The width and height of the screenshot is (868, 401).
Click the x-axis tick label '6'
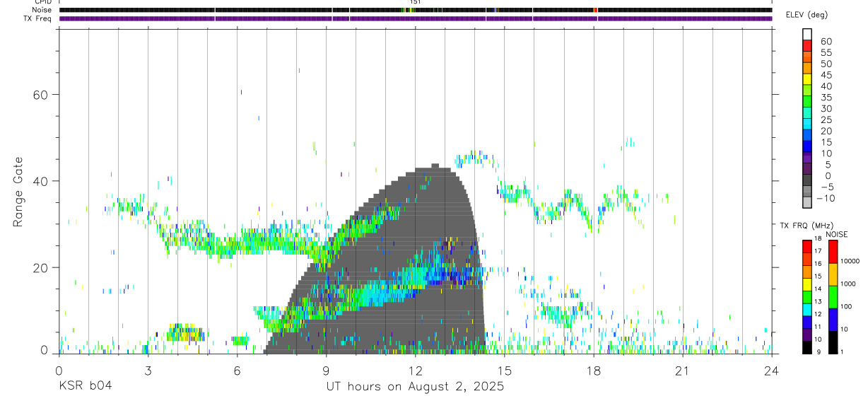point(237,370)
